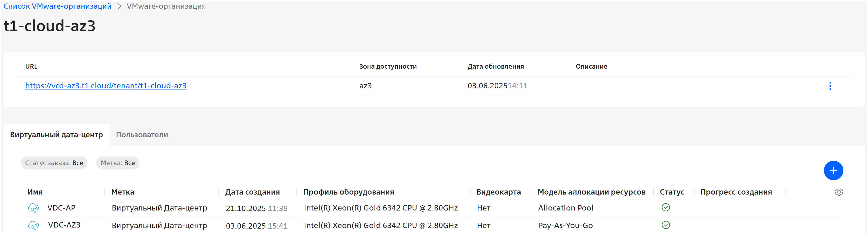This screenshot has width=868, height=234.
Task: Open the VDC-AZ3 data-center row
Action: (64, 225)
